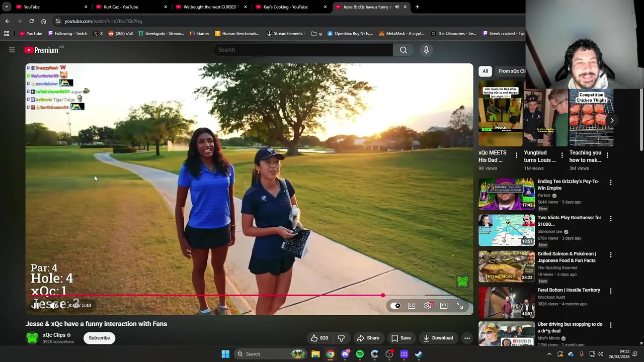Open Feral Bolton Hostile Territory video title

coord(569,290)
